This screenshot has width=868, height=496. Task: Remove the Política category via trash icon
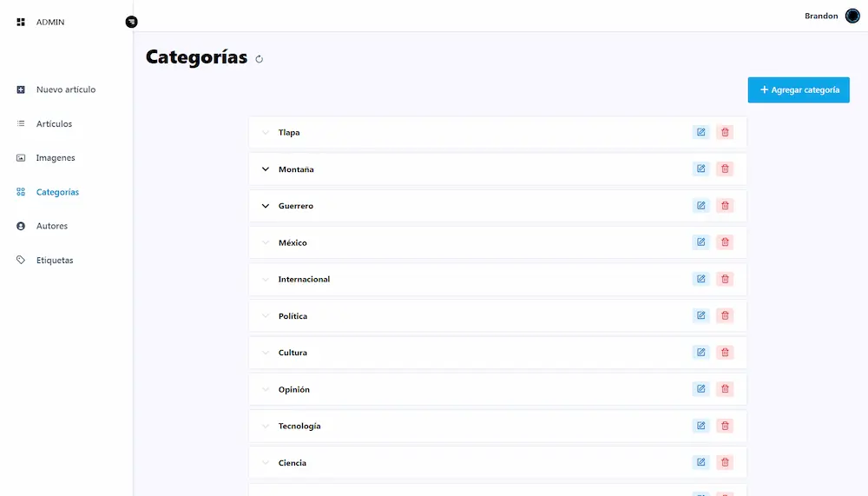tap(725, 316)
